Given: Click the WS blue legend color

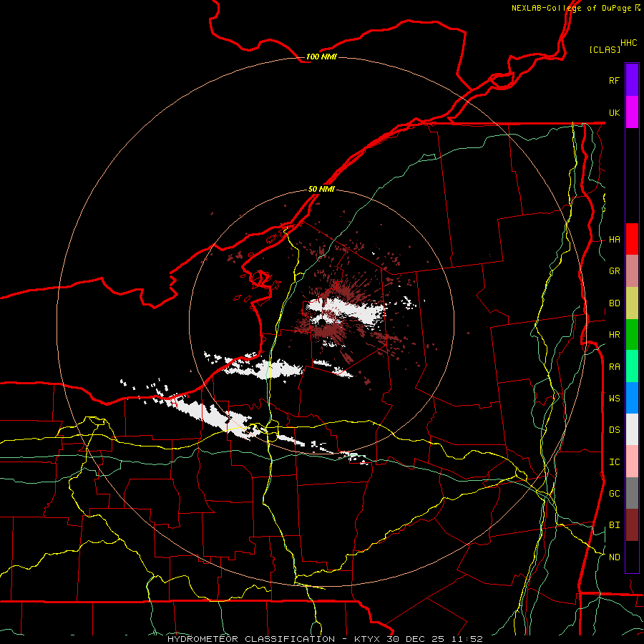Looking at the screenshot, I should click(632, 398).
